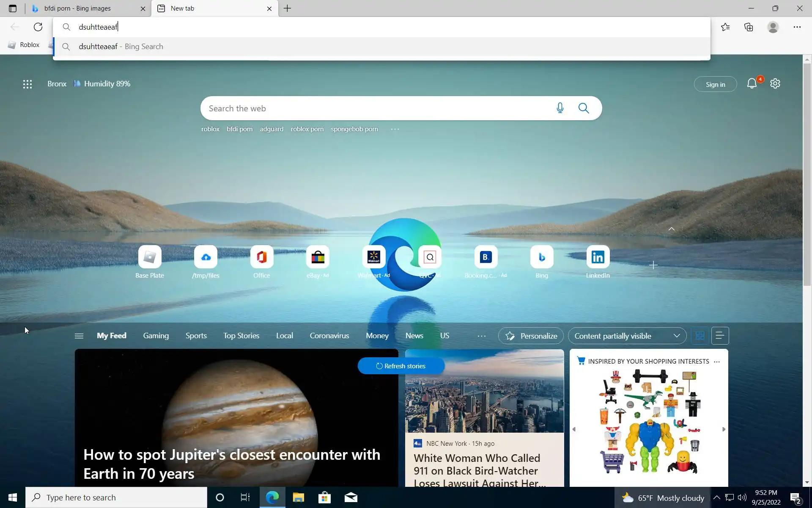812x508 pixels.
Task: Switch feed to grid view layout
Action: tap(700, 336)
